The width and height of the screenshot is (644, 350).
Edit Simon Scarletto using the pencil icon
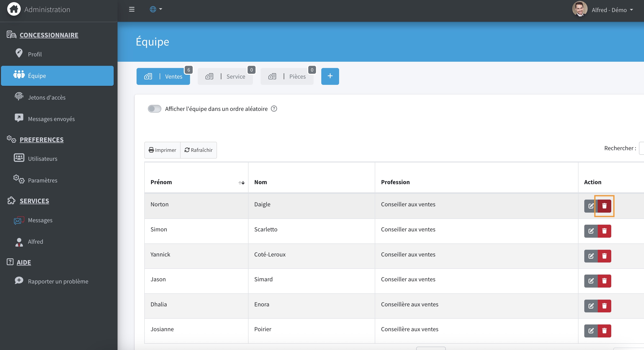point(591,231)
